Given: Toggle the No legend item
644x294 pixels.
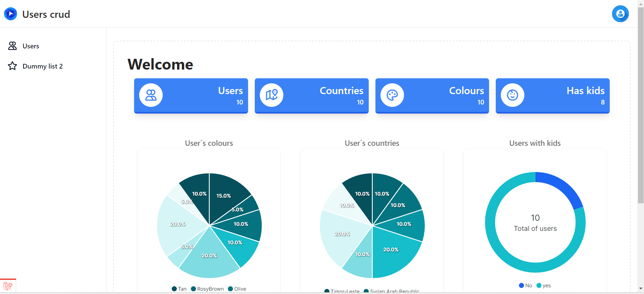Looking at the screenshot, I should (525, 286).
